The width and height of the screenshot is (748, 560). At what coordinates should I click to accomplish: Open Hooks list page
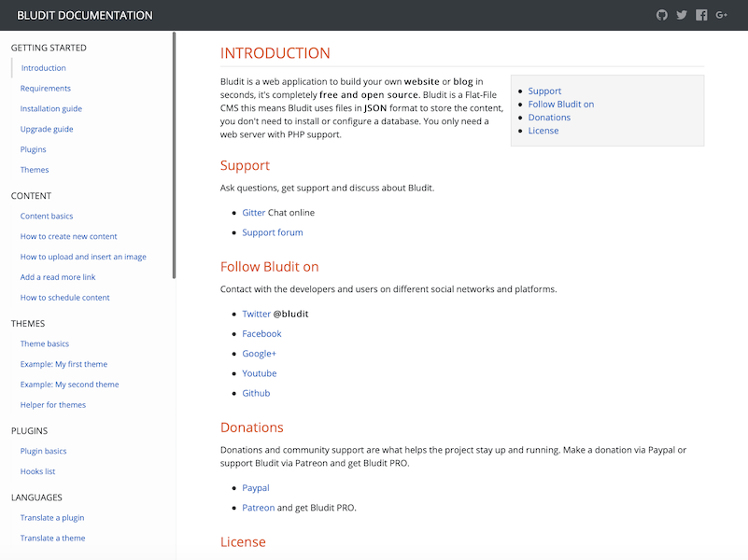[x=37, y=471]
